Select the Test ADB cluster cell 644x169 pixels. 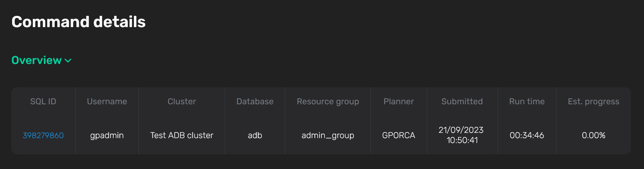coord(181,136)
